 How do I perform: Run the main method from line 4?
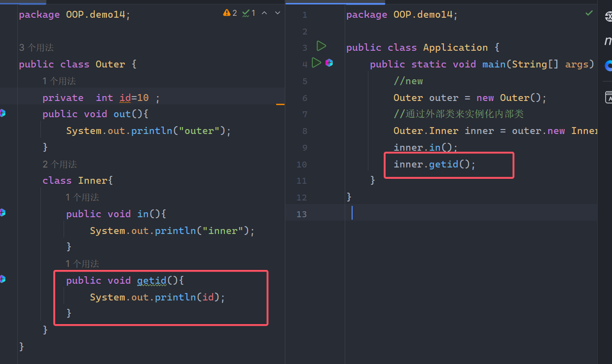pyautogui.click(x=317, y=63)
